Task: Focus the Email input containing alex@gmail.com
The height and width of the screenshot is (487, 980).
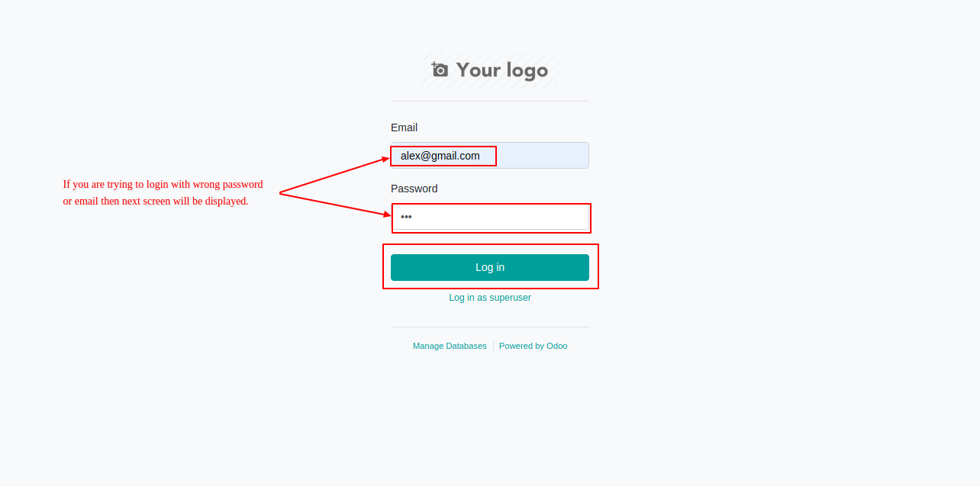Action: coord(490,156)
